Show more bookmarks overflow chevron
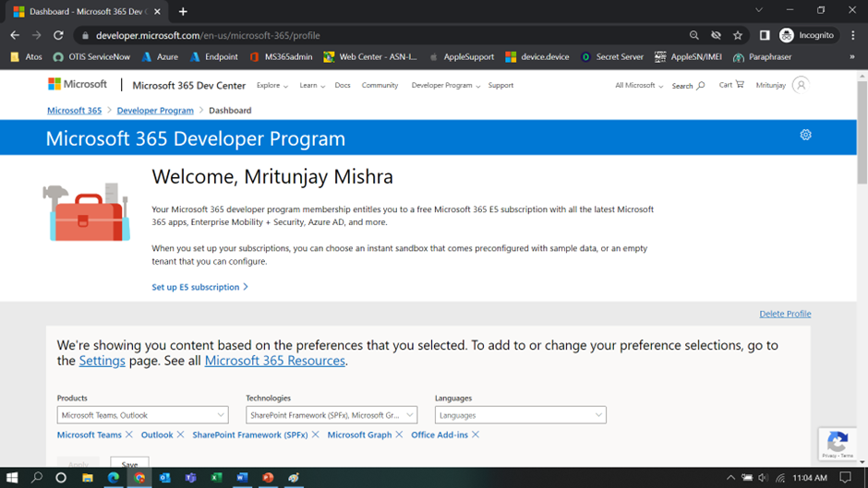The image size is (868, 488). click(x=852, y=57)
